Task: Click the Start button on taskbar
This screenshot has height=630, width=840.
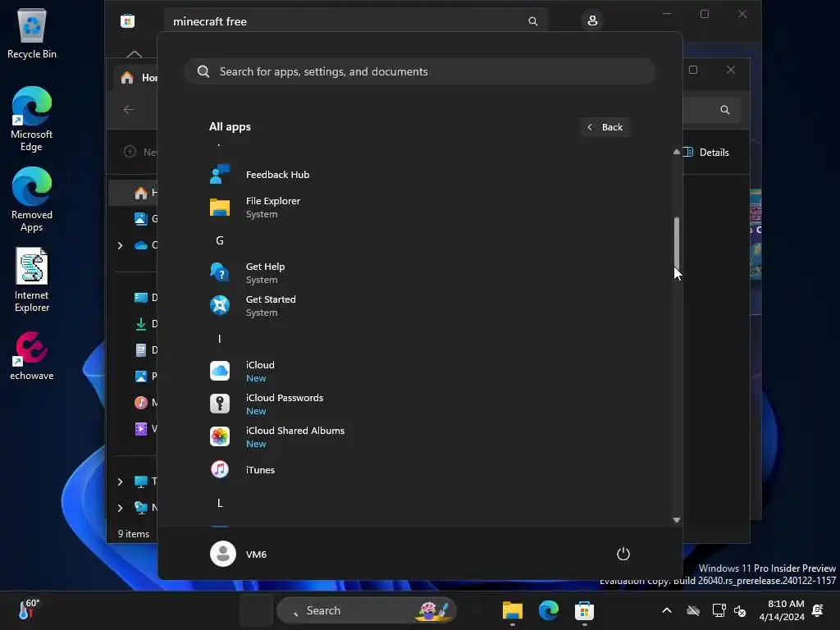Action: point(256,610)
